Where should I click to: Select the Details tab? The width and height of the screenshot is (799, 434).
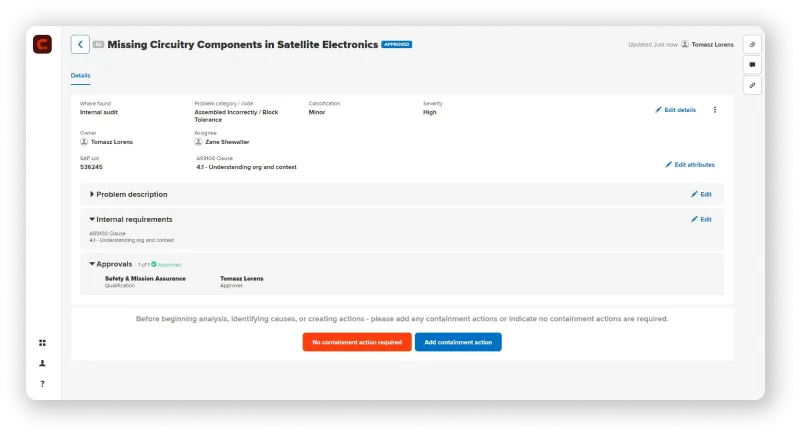[x=80, y=75]
